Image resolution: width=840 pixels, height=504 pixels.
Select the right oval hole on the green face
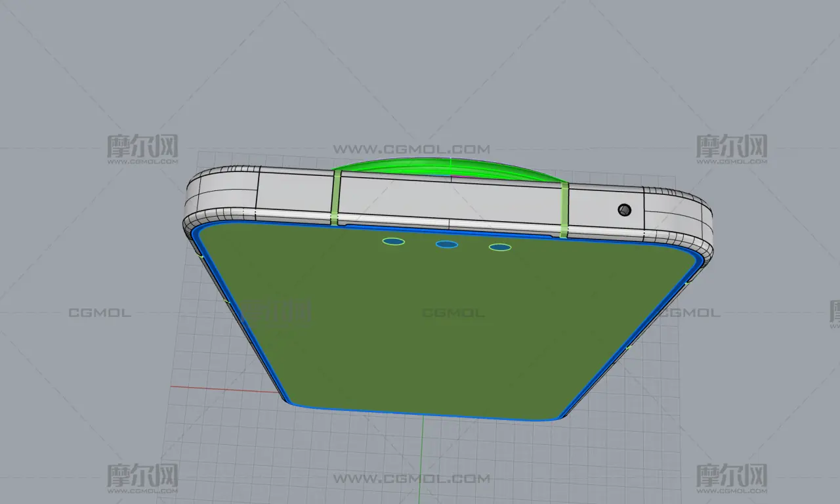500,247
